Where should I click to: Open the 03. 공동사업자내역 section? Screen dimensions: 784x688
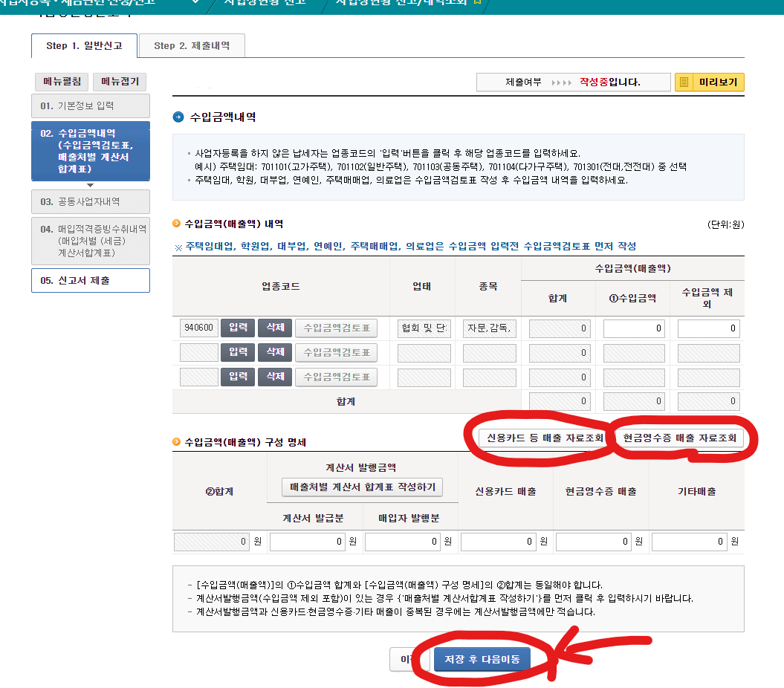[x=90, y=201]
